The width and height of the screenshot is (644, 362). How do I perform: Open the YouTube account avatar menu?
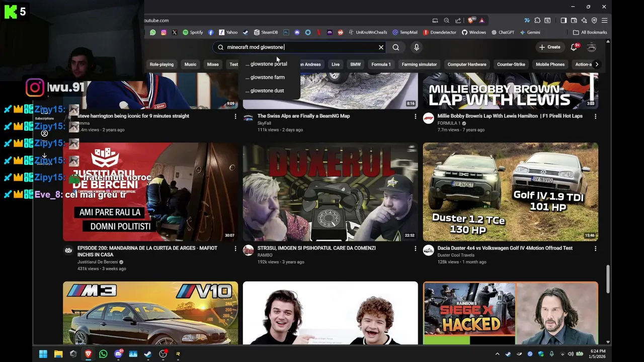pos(592,47)
